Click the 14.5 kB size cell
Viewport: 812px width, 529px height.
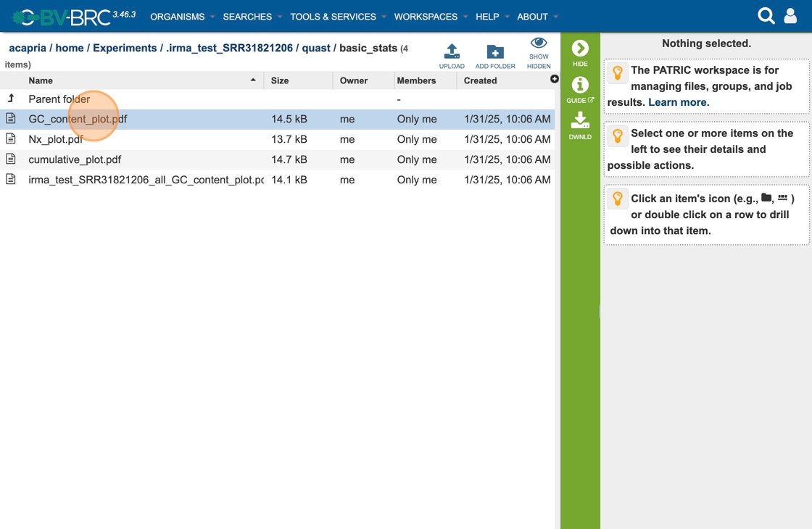[x=289, y=119]
